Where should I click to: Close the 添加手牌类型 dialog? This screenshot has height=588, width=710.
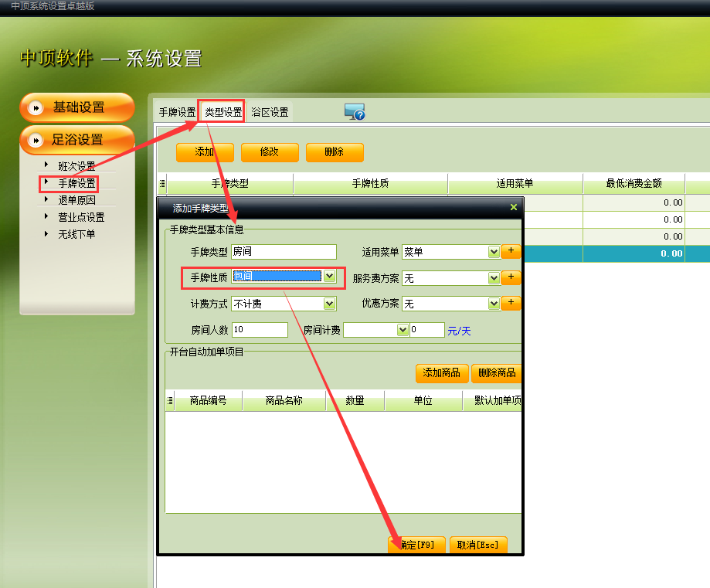coord(514,207)
